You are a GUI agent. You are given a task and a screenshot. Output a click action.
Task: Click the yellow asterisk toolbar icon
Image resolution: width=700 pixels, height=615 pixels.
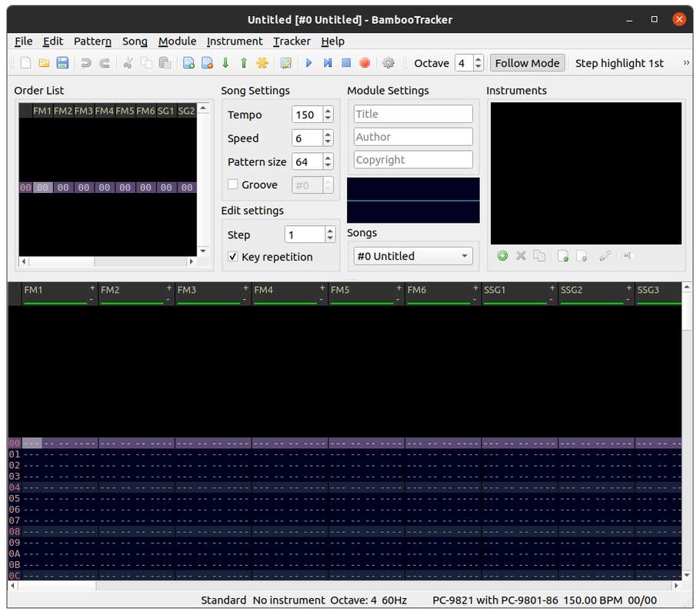262,63
